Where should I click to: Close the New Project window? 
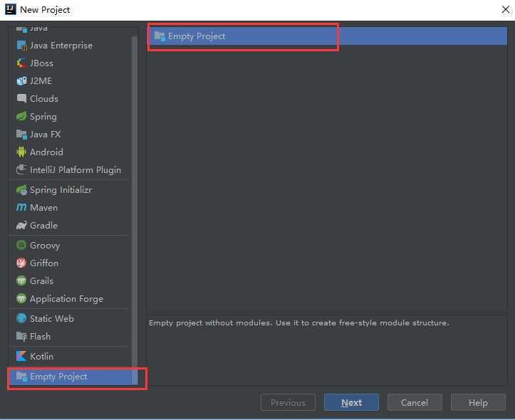(x=506, y=9)
